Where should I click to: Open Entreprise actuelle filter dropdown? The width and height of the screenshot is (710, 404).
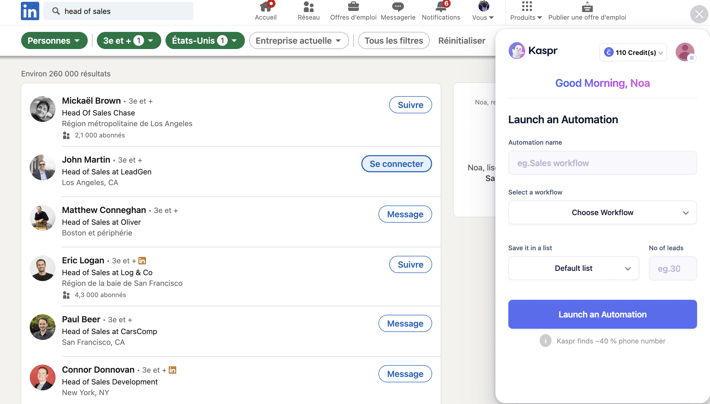(299, 41)
